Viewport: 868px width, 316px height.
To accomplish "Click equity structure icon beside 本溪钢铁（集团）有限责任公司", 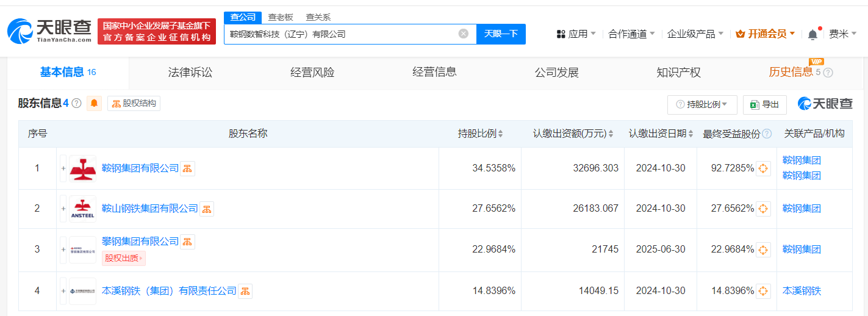I will click(x=245, y=291).
